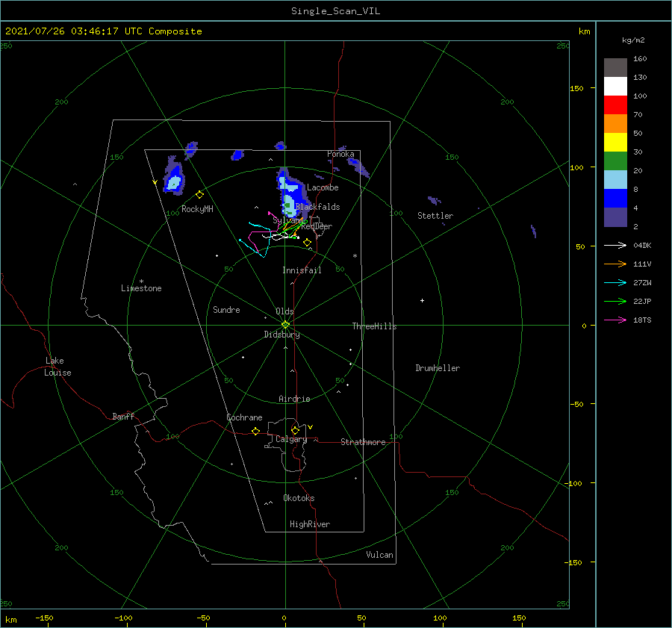
Task: Click the yellow diamond marker above Calgary label
Action: point(295,430)
